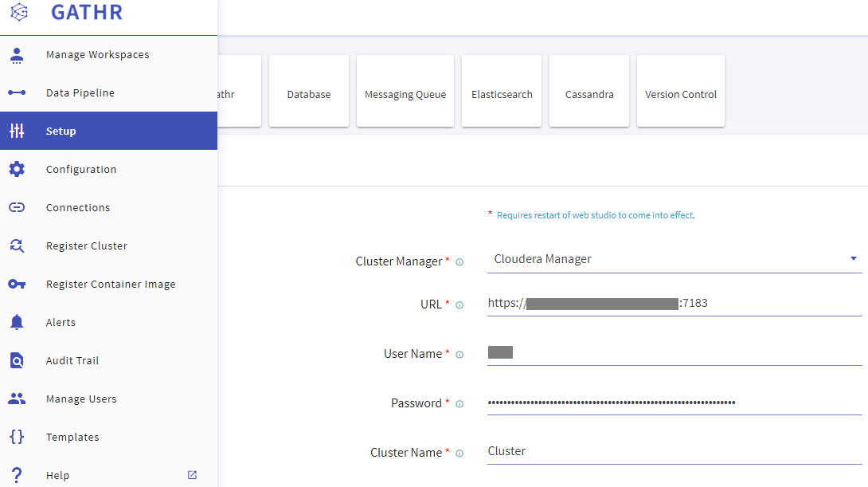This screenshot has width=868, height=487.
Task: Open the Configuration menu entry
Action: pos(108,169)
